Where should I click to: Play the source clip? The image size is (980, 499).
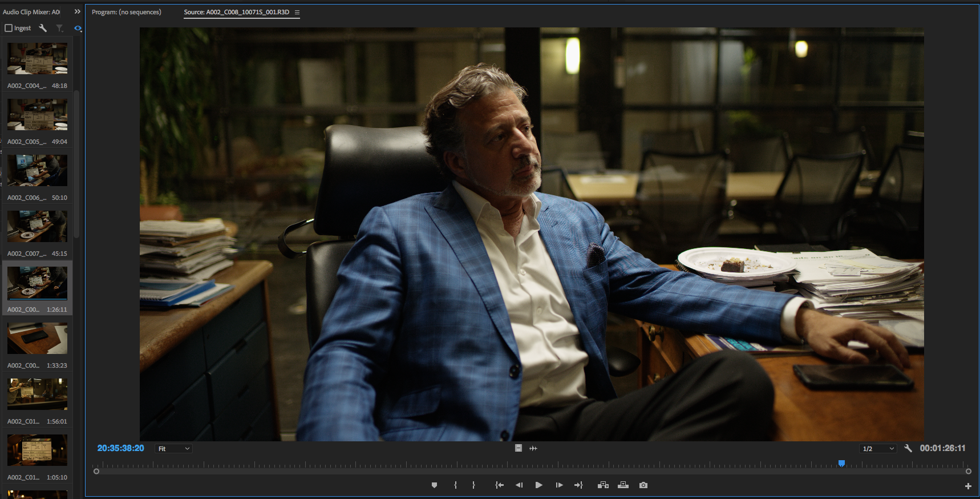[539, 485]
